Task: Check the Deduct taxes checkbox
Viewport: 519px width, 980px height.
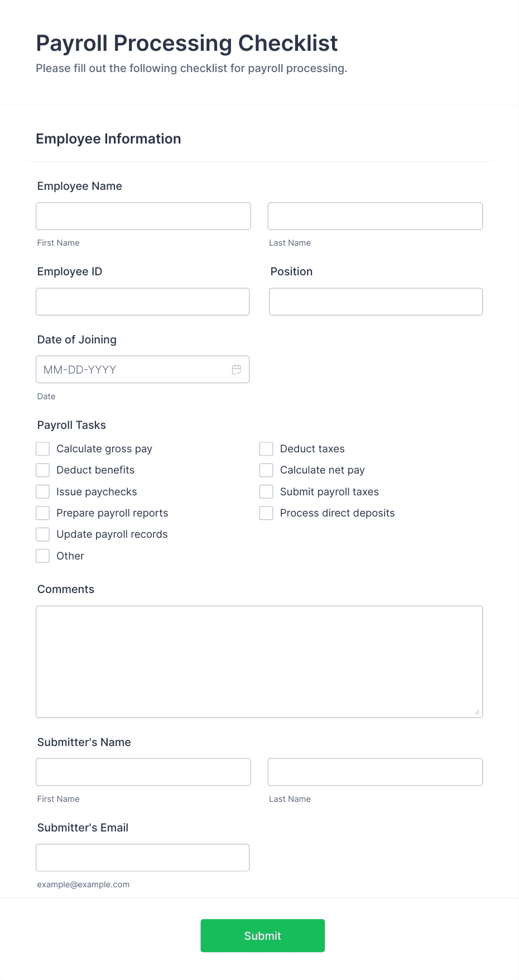Action: (266, 448)
